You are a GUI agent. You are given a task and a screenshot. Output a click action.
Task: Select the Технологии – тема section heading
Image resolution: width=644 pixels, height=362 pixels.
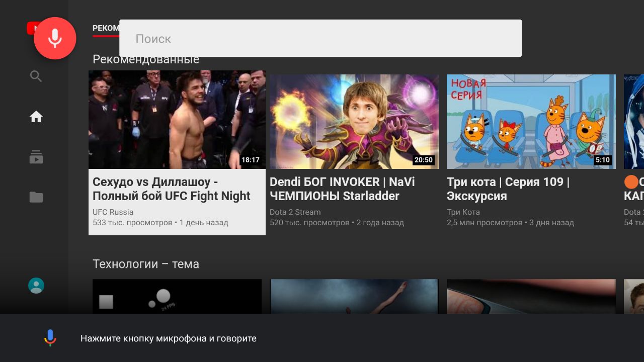(x=146, y=264)
